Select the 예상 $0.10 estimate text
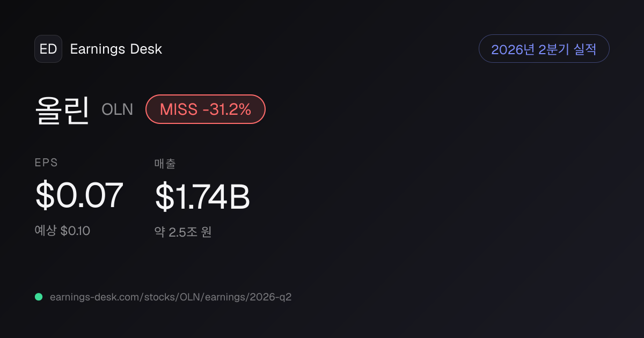The image size is (644, 338). (62, 231)
